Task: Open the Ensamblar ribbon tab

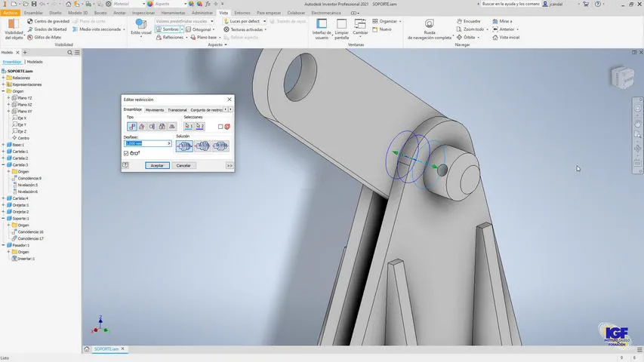Action: tap(33, 13)
